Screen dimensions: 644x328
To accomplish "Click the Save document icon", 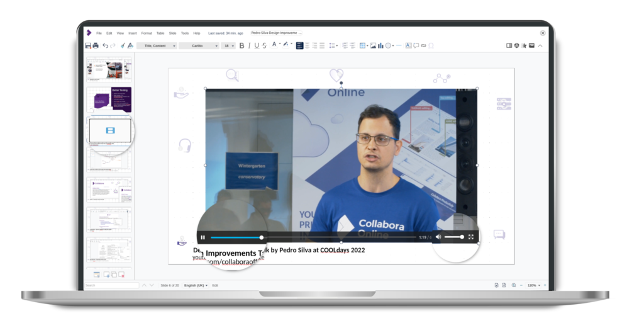I will (88, 45).
